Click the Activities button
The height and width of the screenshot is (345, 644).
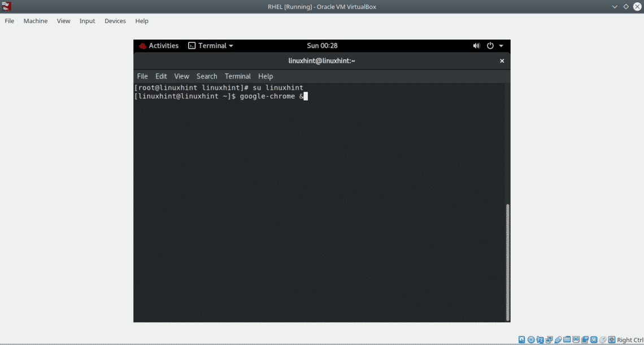(163, 46)
